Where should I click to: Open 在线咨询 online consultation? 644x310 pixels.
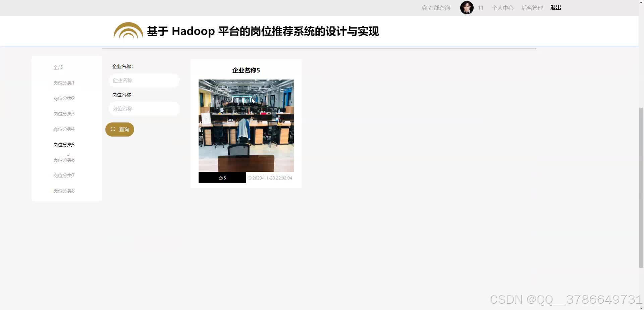coord(439,8)
